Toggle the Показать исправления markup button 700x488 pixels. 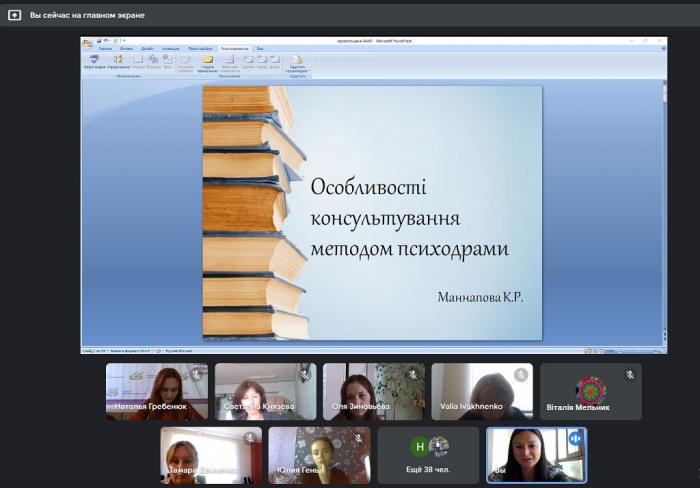pos(185,63)
